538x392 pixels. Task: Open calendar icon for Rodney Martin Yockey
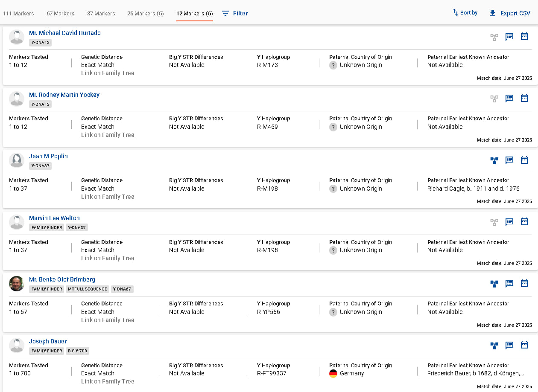click(x=524, y=98)
